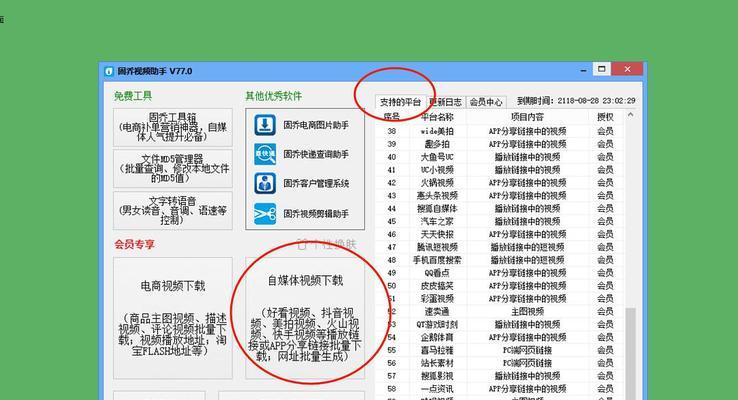Select the 汽车之家 platform row
This screenshot has width=738, height=400.
tap(500, 221)
